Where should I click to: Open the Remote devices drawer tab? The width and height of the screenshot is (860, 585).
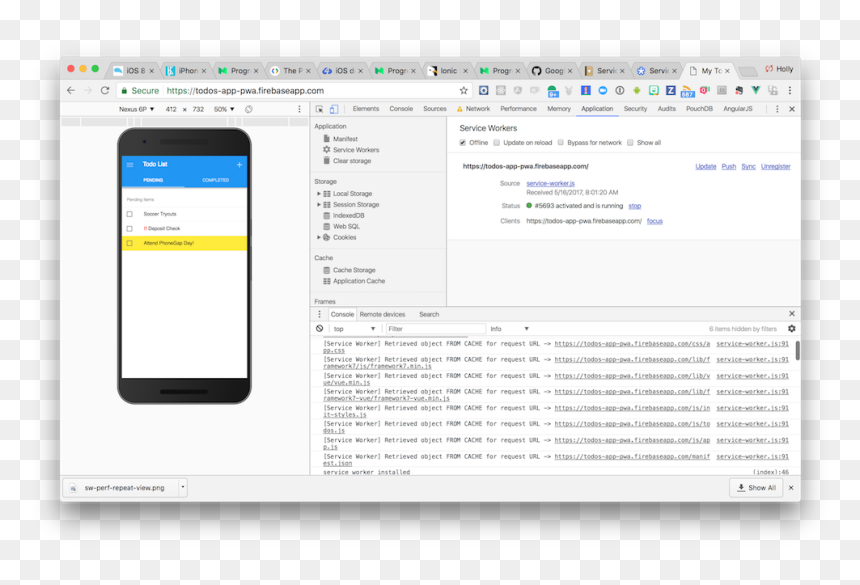(x=382, y=314)
